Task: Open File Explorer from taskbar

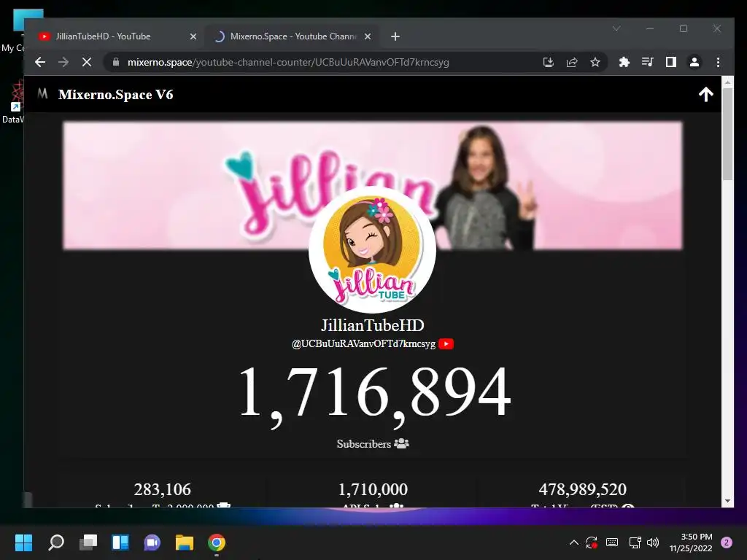Action: pyautogui.click(x=185, y=542)
